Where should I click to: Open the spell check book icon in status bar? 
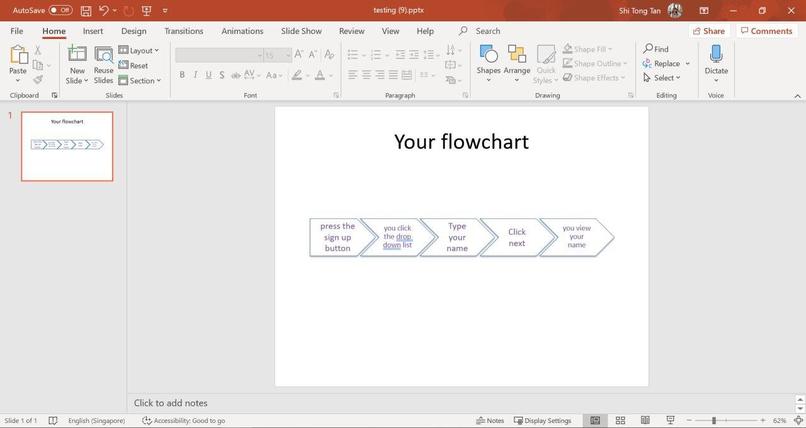[x=53, y=421]
